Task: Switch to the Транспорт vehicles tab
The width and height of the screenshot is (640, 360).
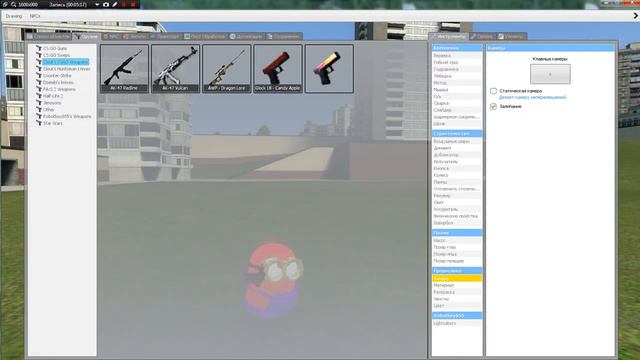Action: tap(165, 36)
